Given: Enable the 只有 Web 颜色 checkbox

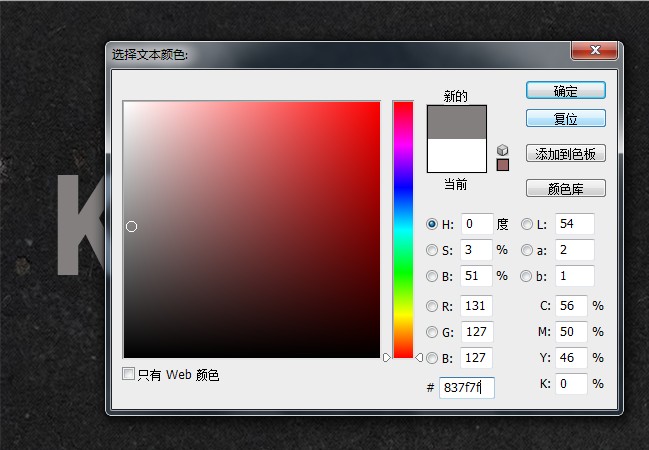Looking at the screenshot, I should click(x=128, y=373).
